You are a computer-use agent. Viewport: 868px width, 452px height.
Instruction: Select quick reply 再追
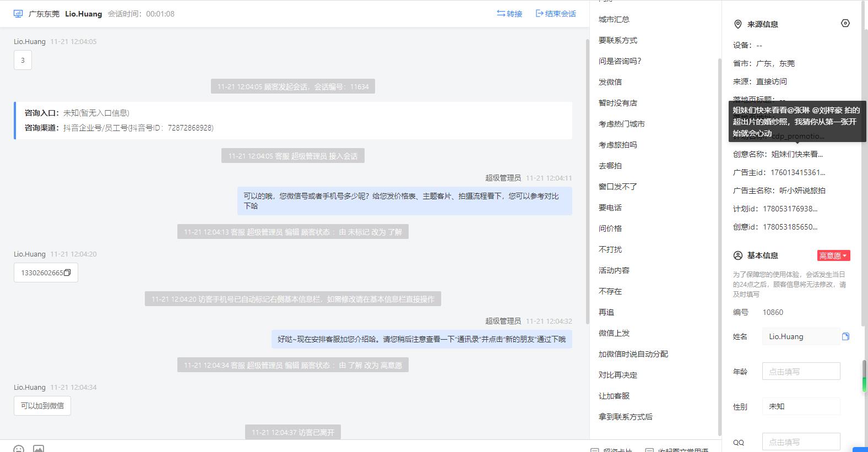[606, 312]
